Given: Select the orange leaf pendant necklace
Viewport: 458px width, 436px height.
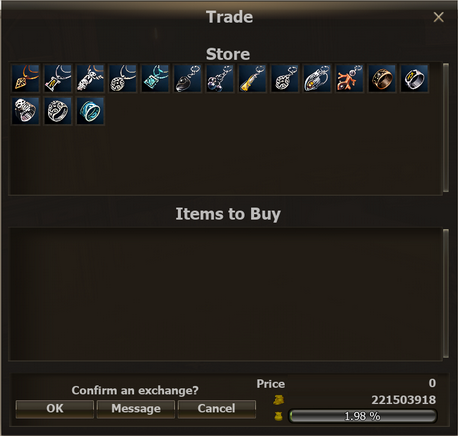Looking at the screenshot, I should pyautogui.click(x=26, y=78).
